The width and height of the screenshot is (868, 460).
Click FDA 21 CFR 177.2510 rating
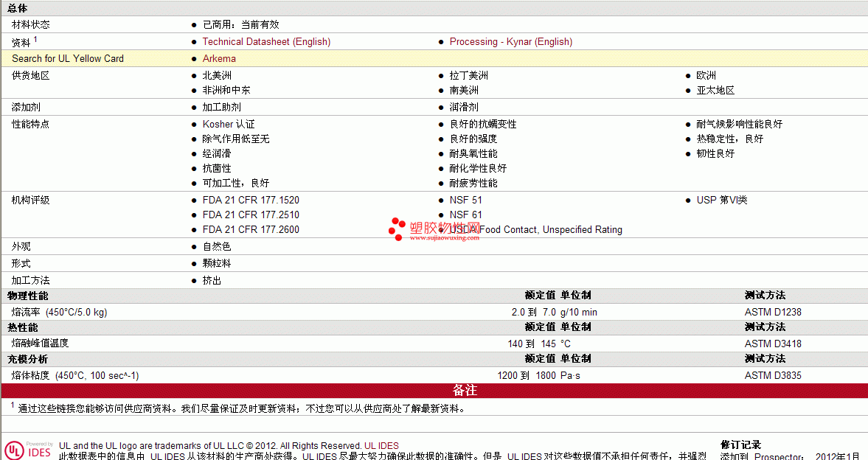pos(251,215)
